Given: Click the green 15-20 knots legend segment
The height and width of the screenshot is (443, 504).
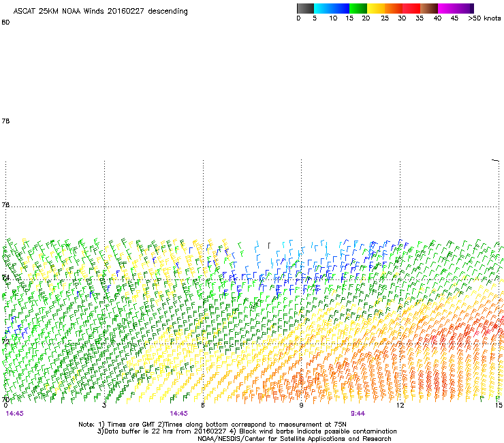Looking at the screenshot, I should [358, 8].
